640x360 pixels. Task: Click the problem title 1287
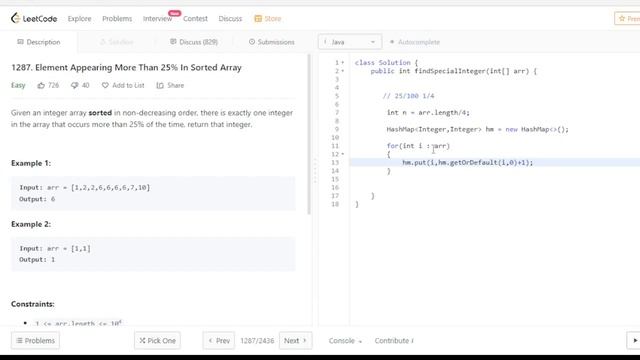[x=126, y=67]
